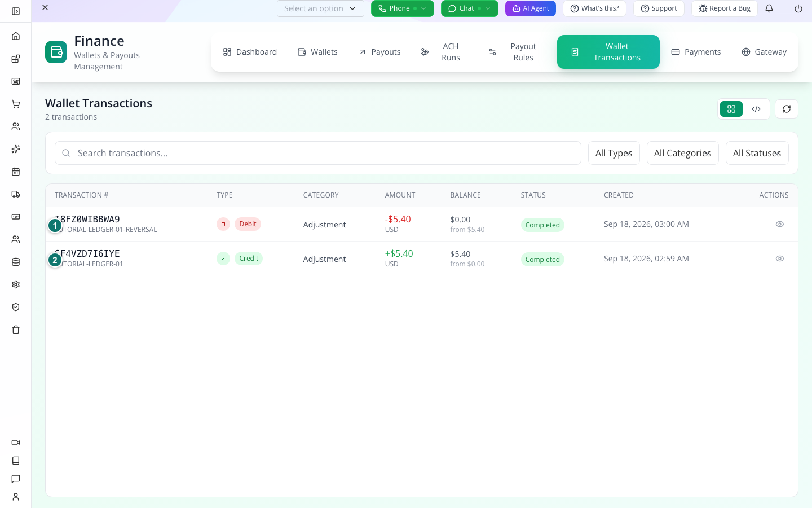
Task: Open the calendar sidebar icon
Action: point(16,172)
